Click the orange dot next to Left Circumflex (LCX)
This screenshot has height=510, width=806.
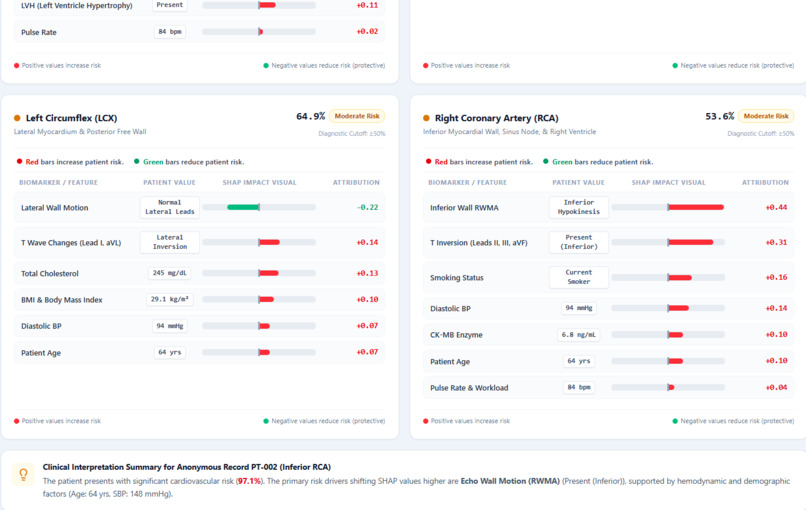pyautogui.click(x=17, y=118)
